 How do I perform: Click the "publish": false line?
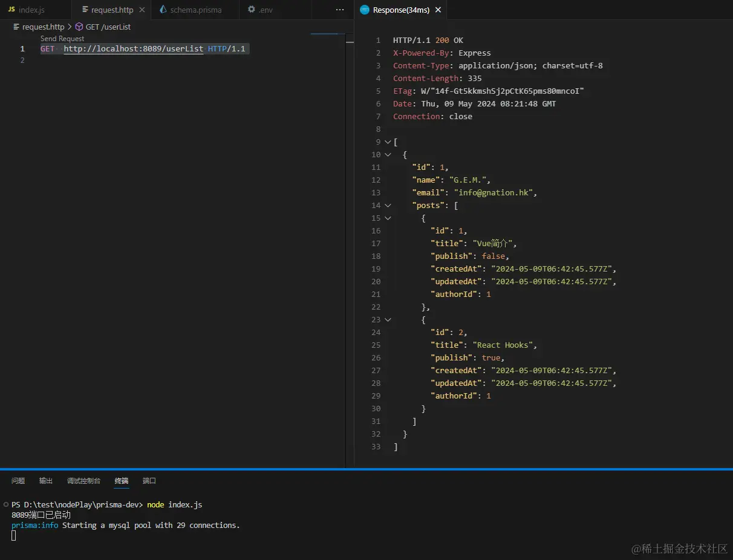click(x=471, y=256)
